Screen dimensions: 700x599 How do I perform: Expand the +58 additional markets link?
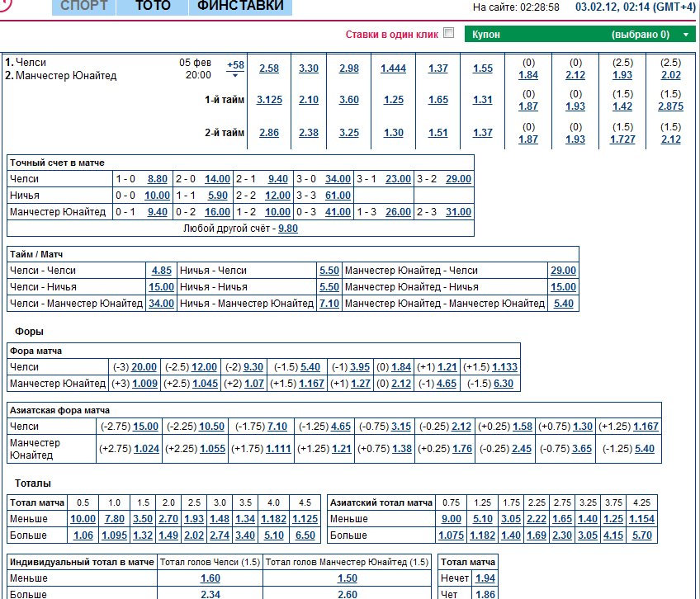pos(235,68)
